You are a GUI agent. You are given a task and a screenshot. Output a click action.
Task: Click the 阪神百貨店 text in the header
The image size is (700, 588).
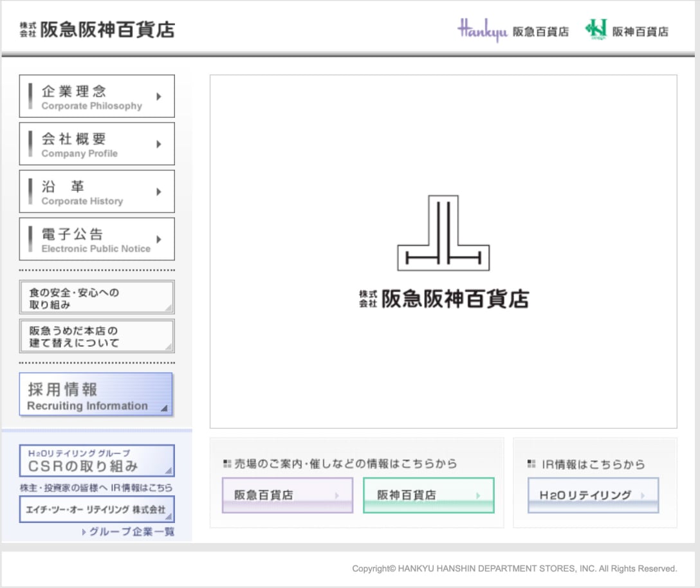click(640, 32)
